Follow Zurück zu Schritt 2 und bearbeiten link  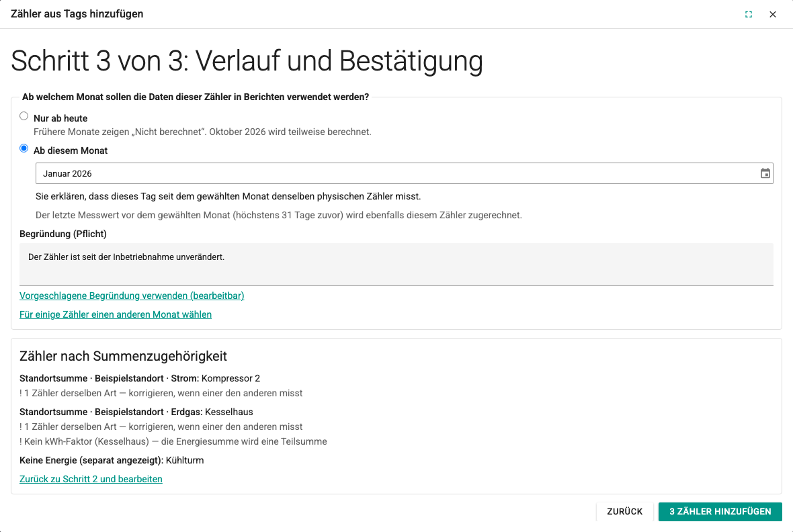point(91,479)
